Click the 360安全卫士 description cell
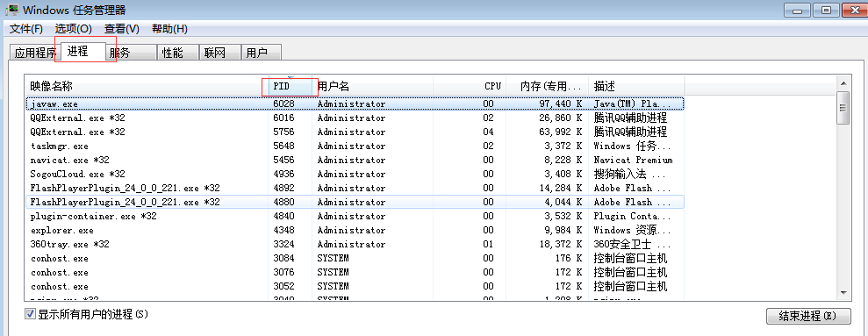The height and width of the screenshot is (336, 868). (632, 244)
